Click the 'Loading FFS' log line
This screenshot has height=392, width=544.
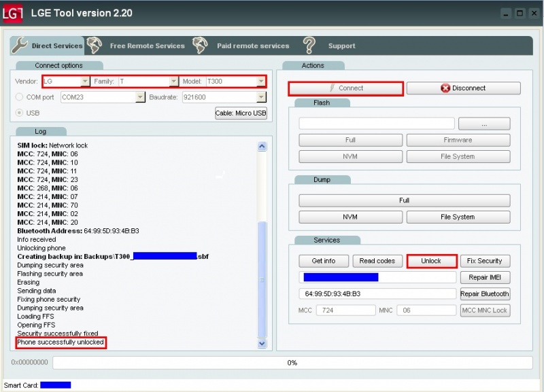[35, 317]
